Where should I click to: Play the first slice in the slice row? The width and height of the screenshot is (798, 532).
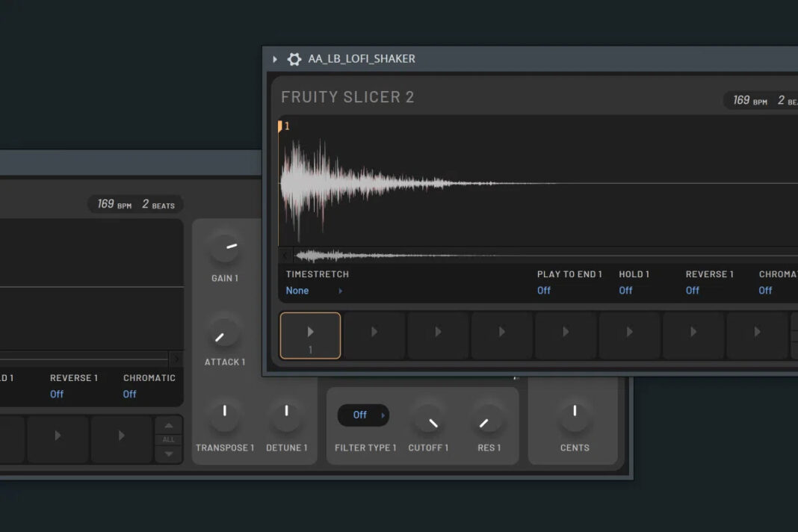(x=310, y=335)
